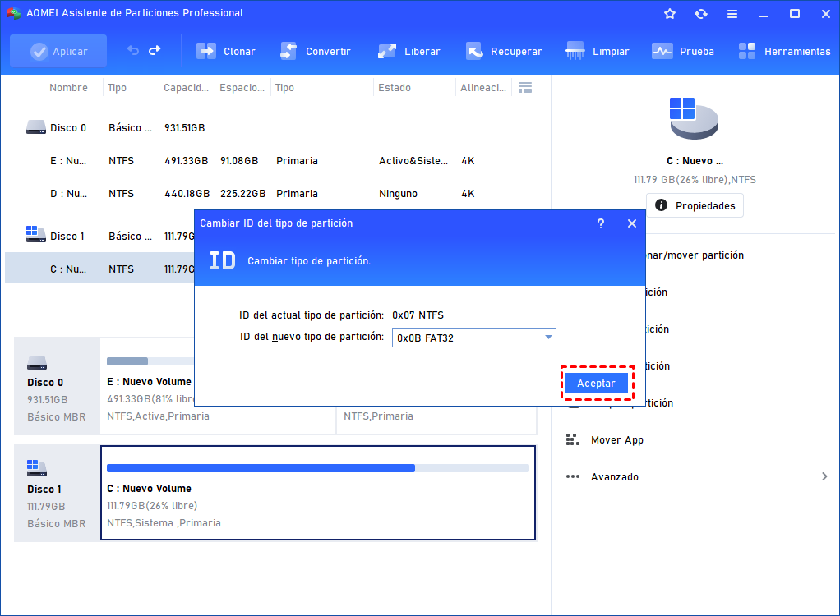Open the column settings list icon
840x616 pixels.
coord(525,88)
